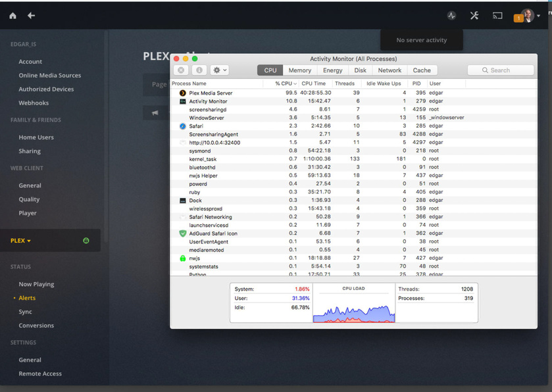Click the AdGuard Safari Icon shield icon
Viewport: 552px width, 392px height.
(x=183, y=233)
